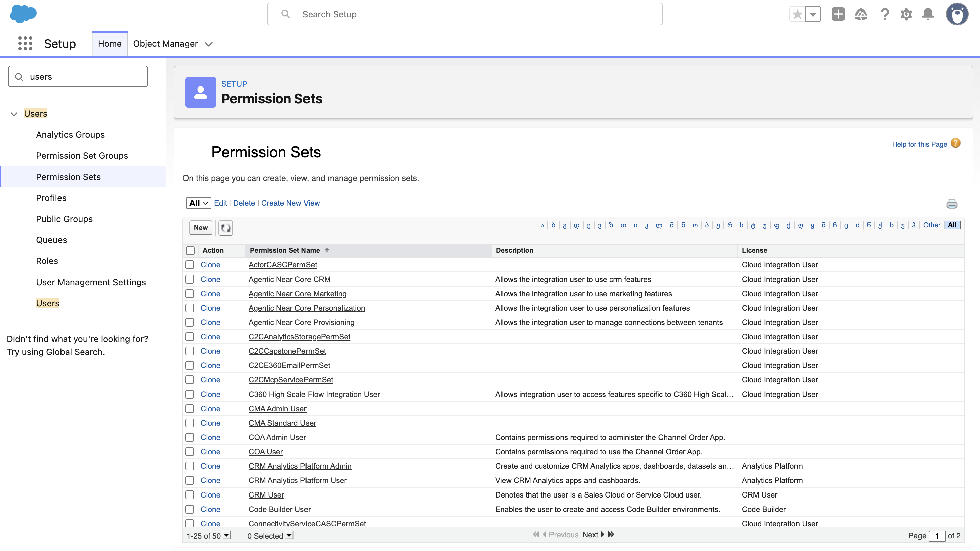Click the Permission Sets header icon

(x=201, y=92)
